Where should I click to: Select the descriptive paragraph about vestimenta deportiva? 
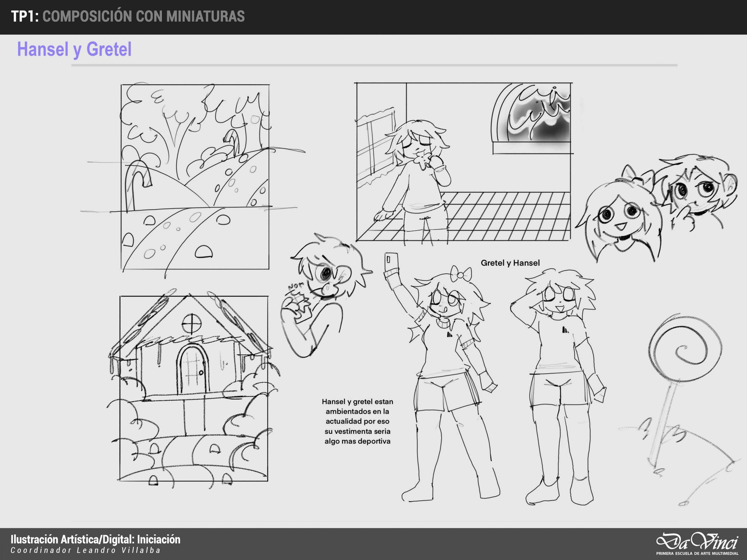point(357,421)
